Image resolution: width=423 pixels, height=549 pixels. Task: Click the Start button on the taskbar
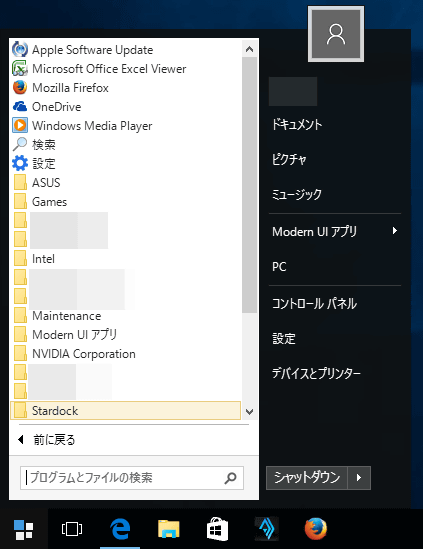(23, 529)
